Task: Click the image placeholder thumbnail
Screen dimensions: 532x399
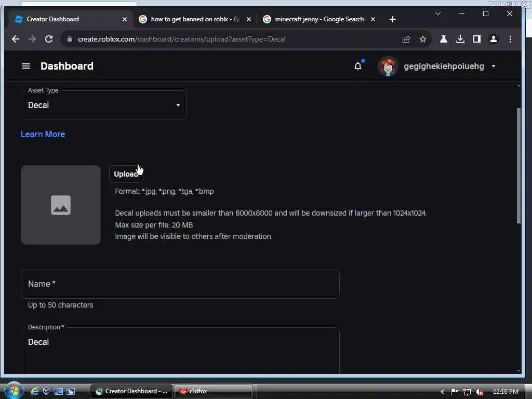Action: tap(61, 205)
